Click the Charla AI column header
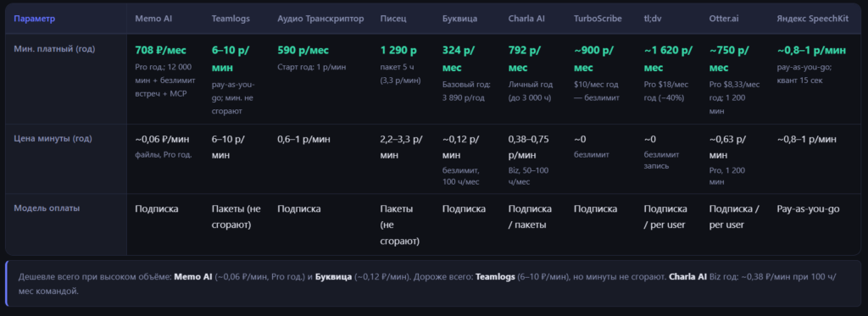Screen dimensions: 868x316 [527, 19]
